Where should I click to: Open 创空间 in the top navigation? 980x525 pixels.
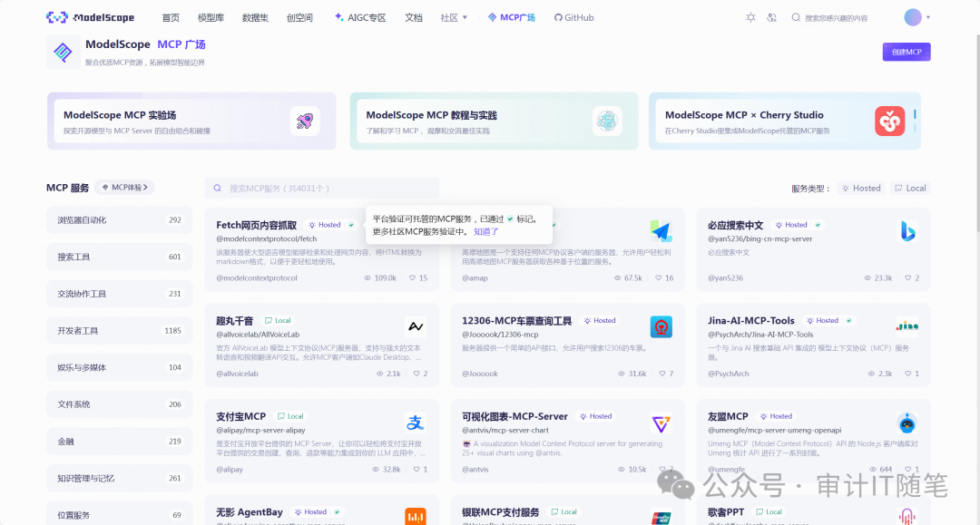click(x=299, y=17)
